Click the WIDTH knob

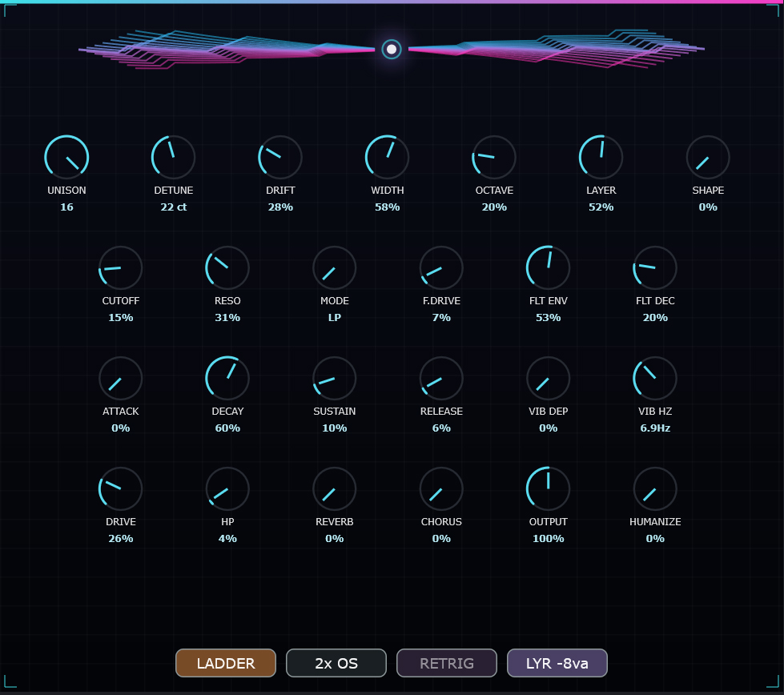point(388,158)
